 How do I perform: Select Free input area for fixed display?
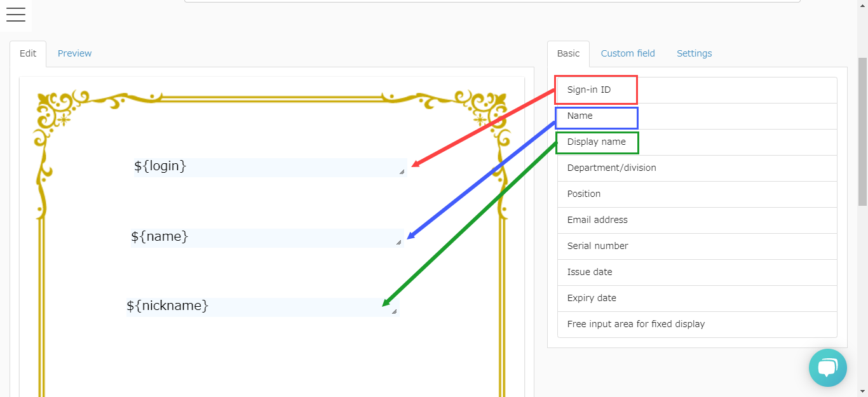tap(635, 324)
